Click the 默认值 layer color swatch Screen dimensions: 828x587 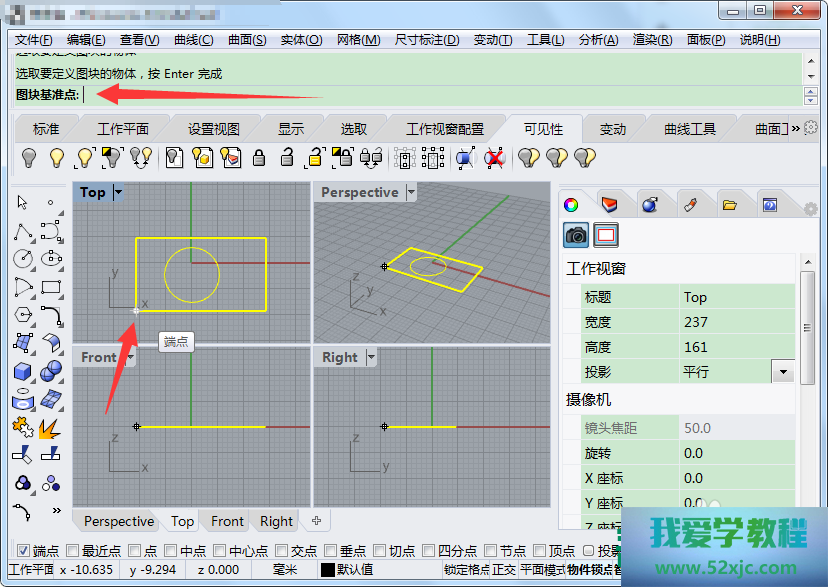327,570
